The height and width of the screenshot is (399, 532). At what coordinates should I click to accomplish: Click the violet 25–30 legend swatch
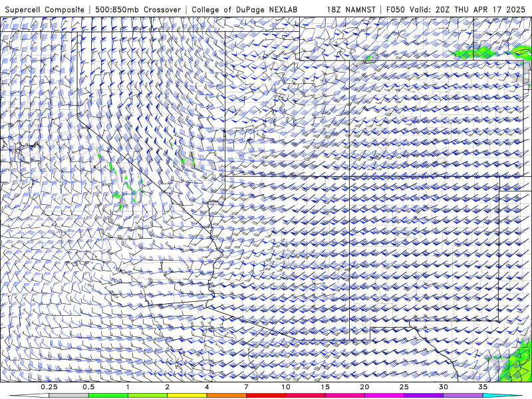click(x=424, y=396)
